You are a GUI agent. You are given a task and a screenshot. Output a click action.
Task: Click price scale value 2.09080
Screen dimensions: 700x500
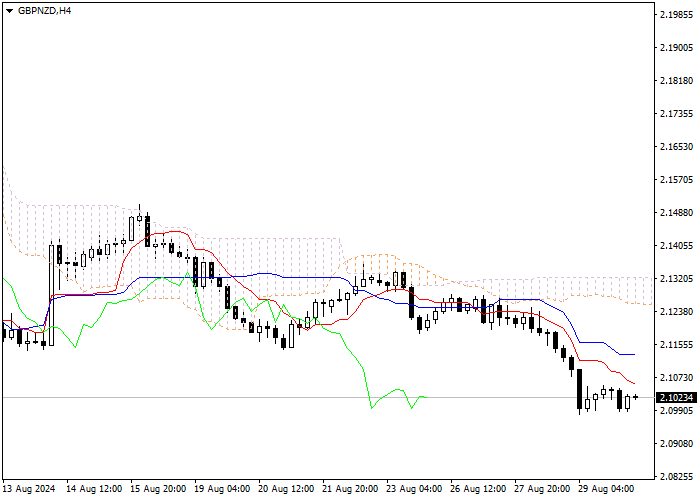(676, 444)
